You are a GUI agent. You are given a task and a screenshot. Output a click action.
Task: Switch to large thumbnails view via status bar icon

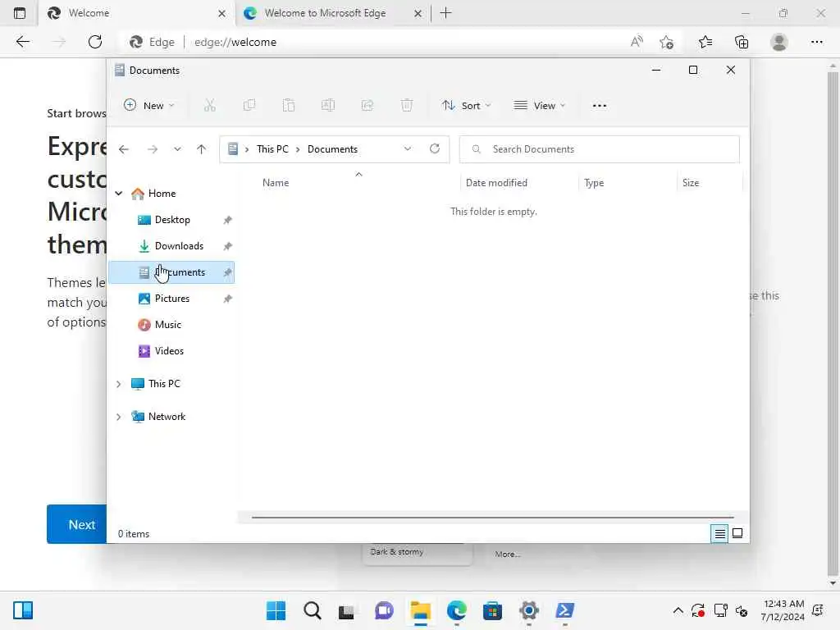point(737,533)
